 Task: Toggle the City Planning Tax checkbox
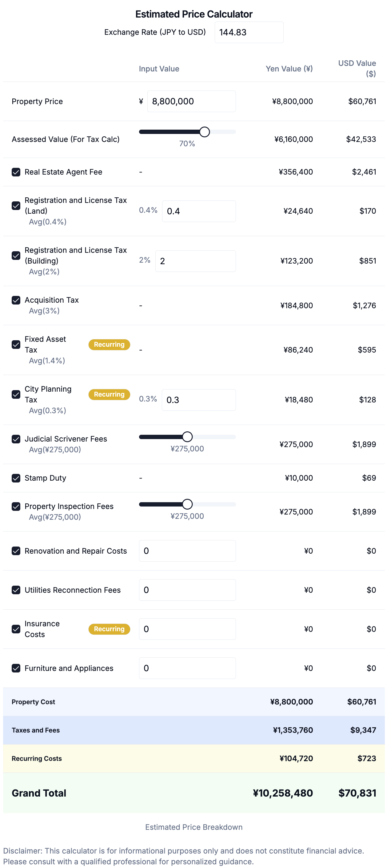tap(16, 394)
